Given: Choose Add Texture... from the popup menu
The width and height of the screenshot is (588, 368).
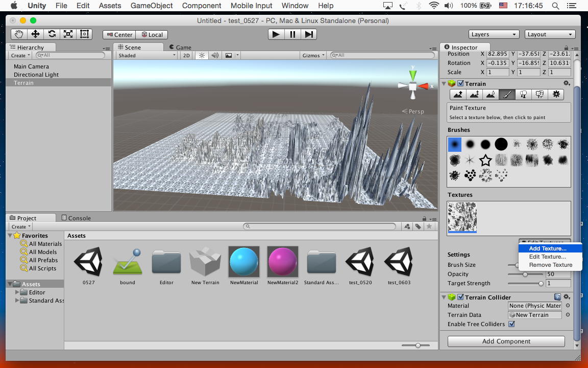Looking at the screenshot, I should coord(547,248).
